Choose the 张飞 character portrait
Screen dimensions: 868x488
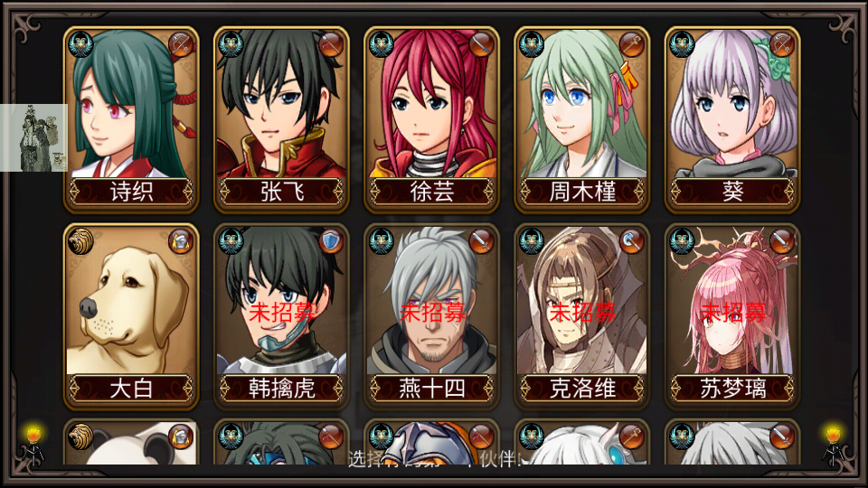coord(281,119)
